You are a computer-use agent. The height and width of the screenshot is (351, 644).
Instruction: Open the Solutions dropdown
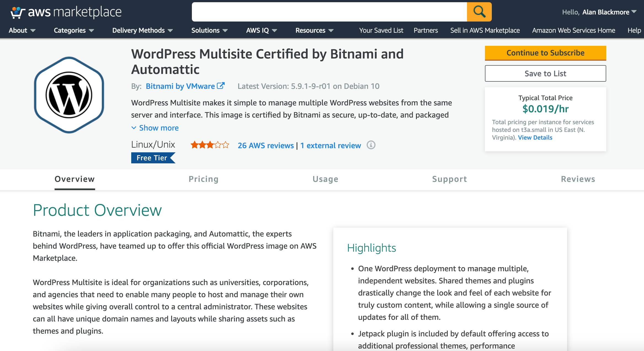coord(210,30)
